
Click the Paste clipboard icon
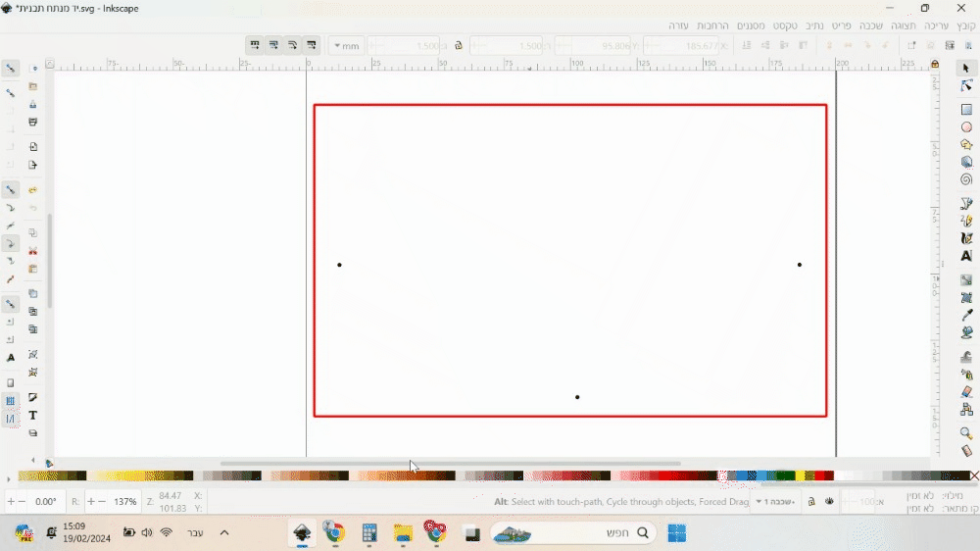(33, 269)
